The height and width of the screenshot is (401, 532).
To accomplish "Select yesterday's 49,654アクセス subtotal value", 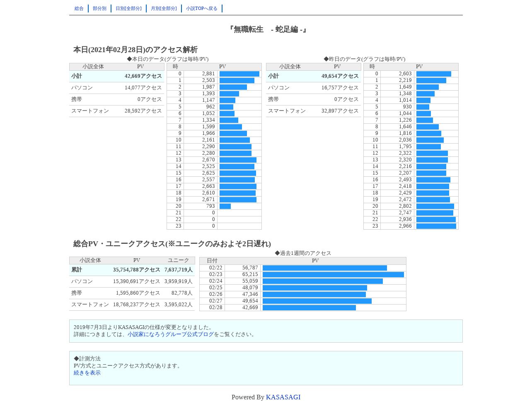I will coord(340,76).
